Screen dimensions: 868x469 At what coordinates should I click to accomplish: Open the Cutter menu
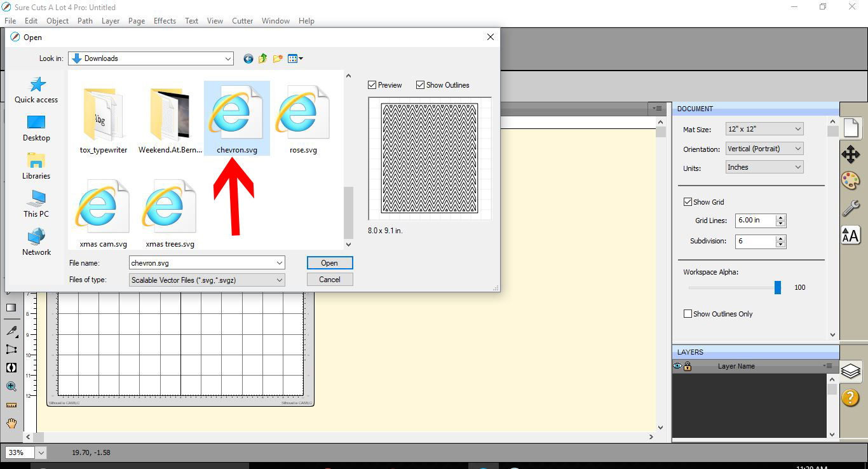pos(242,21)
